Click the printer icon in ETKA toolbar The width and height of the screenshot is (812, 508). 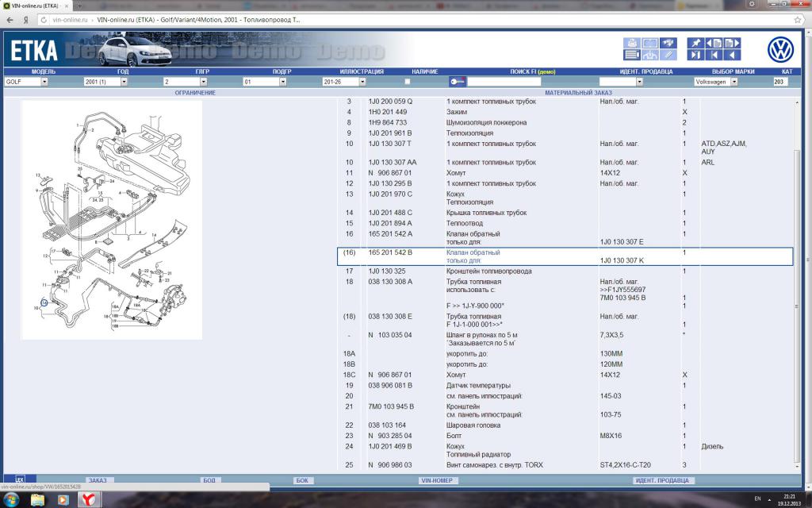point(631,43)
